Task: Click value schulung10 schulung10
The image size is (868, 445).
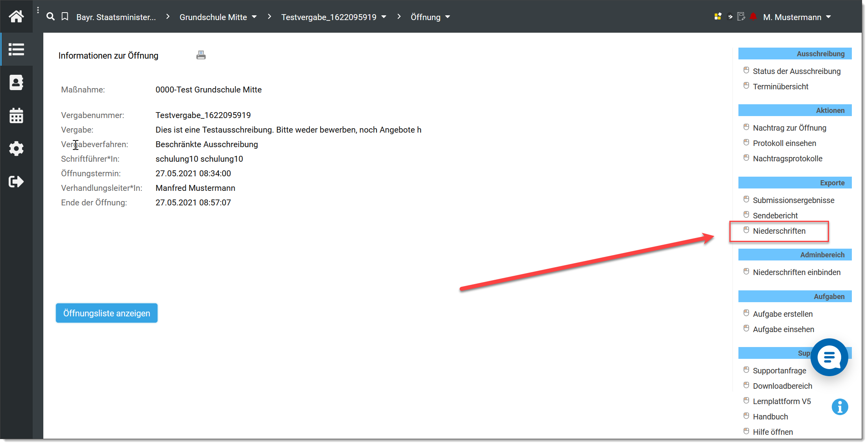Action: 199,159
